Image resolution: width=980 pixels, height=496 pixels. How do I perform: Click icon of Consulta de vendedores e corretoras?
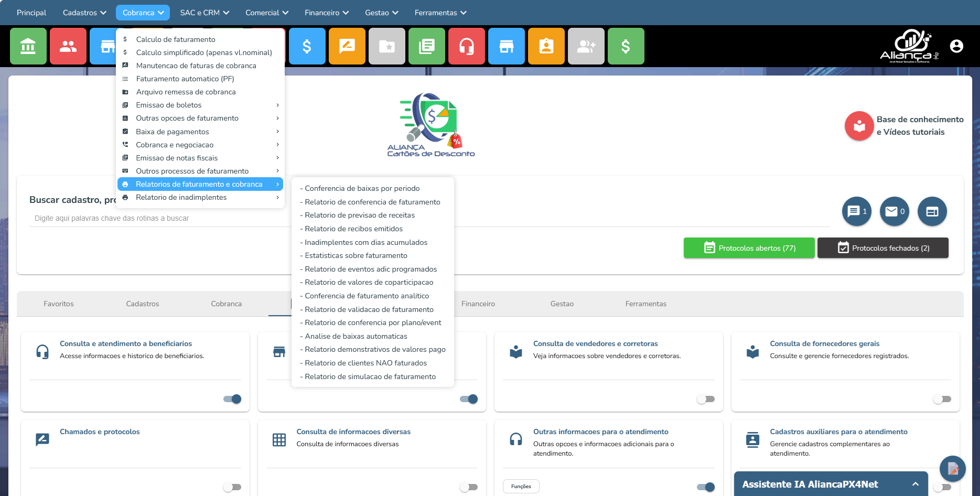(516, 351)
